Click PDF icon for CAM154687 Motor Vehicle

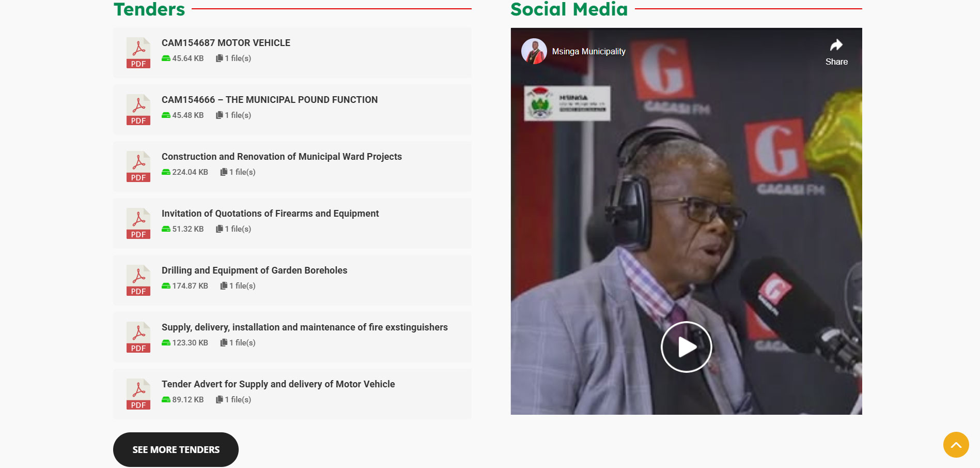[x=138, y=53]
